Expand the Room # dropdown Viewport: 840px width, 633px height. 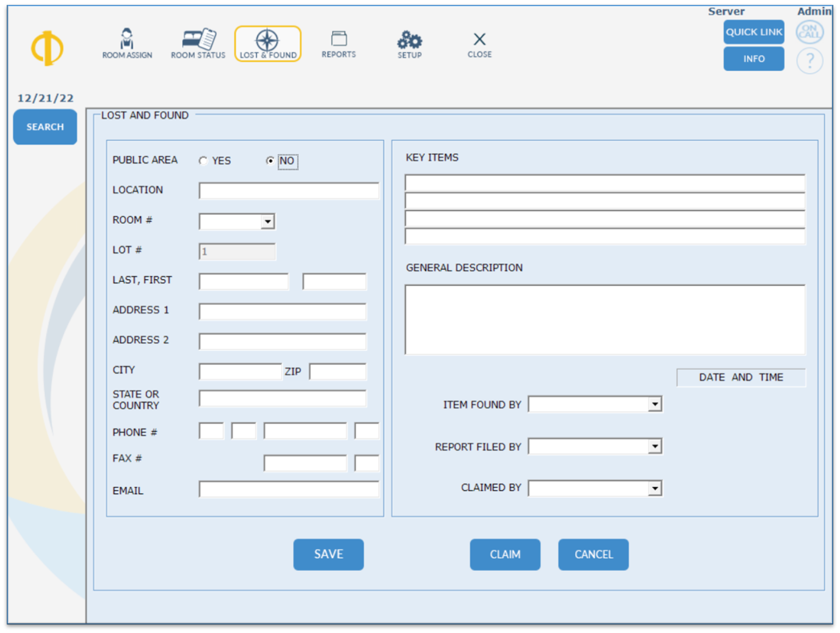coord(267,222)
